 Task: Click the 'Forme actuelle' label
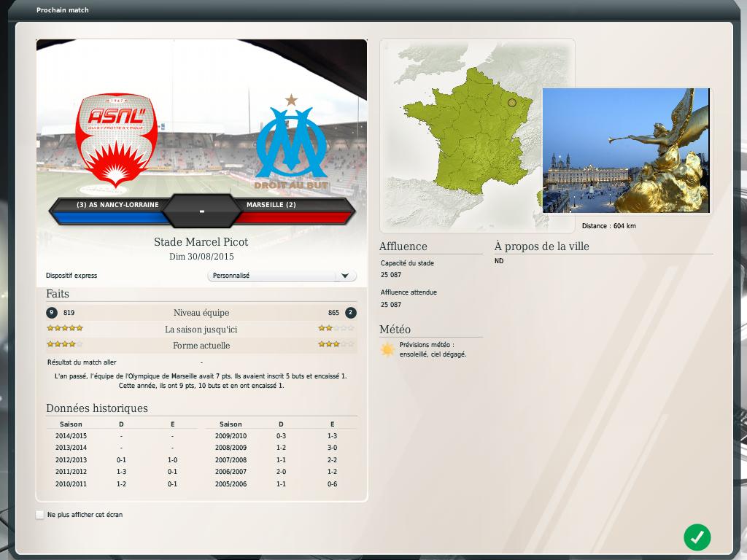click(201, 346)
